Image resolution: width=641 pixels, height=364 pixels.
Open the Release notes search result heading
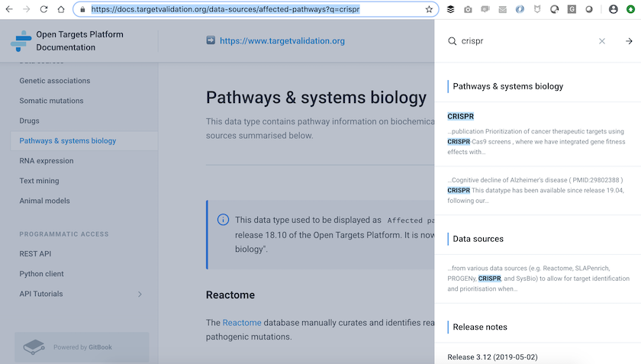[x=480, y=327]
